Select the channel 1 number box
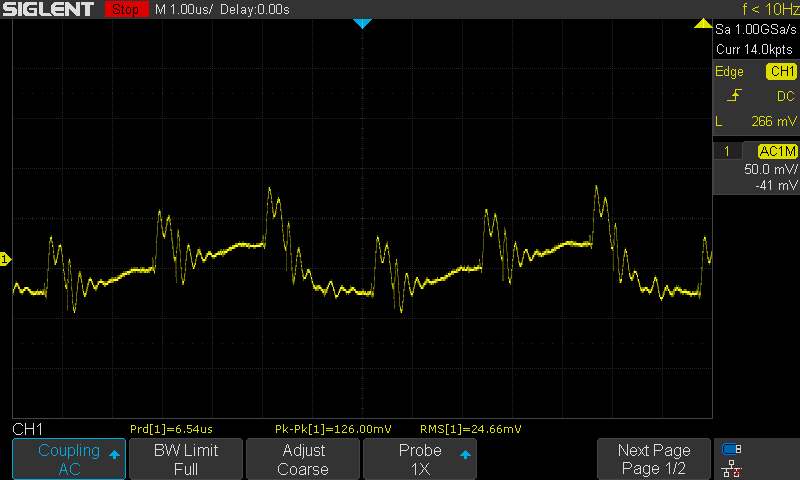 pos(727,151)
